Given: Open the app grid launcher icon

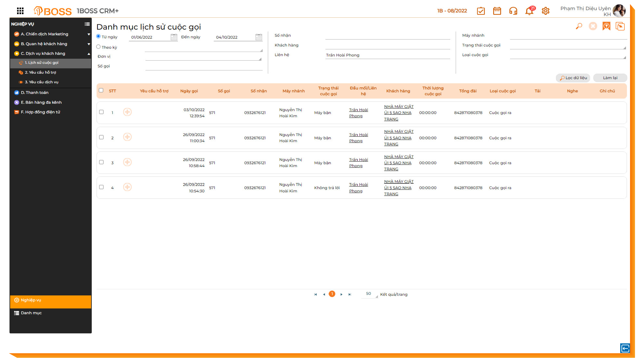Looking at the screenshot, I should pyautogui.click(x=20, y=11).
